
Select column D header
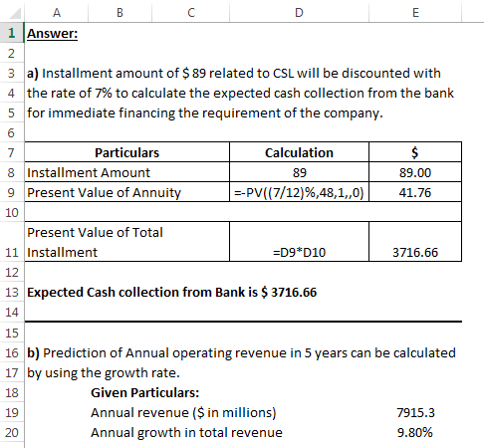(299, 13)
